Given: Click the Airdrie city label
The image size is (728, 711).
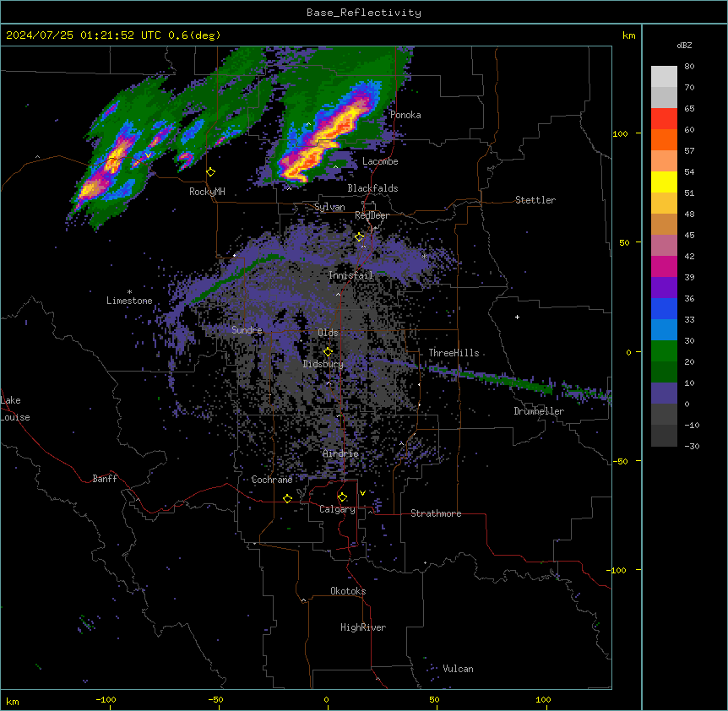Looking at the screenshot, I should [341, 453].
